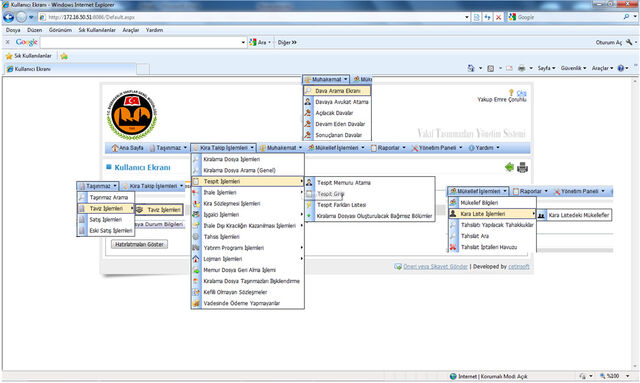Select Mükellef Bilgileri menu item
The width and height of the screenshot is (640, 383).
point(492,203)
